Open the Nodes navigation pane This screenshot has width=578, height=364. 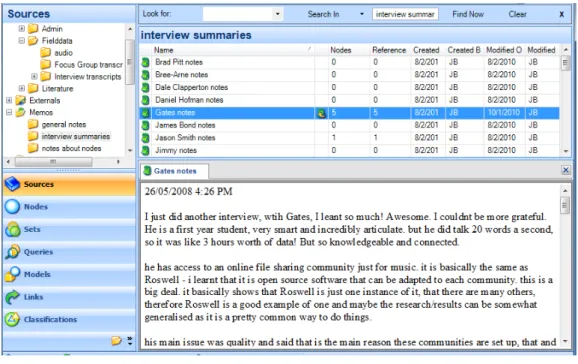(69, 207)
